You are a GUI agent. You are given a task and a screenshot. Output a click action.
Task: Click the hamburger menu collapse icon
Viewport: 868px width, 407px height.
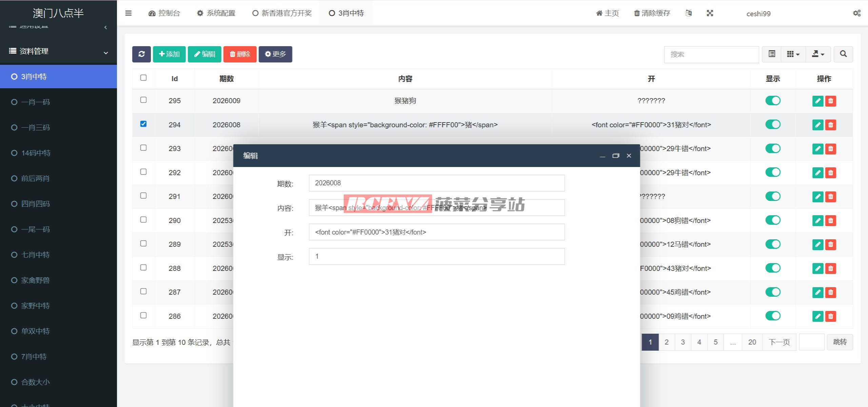[x=128, y=13]
